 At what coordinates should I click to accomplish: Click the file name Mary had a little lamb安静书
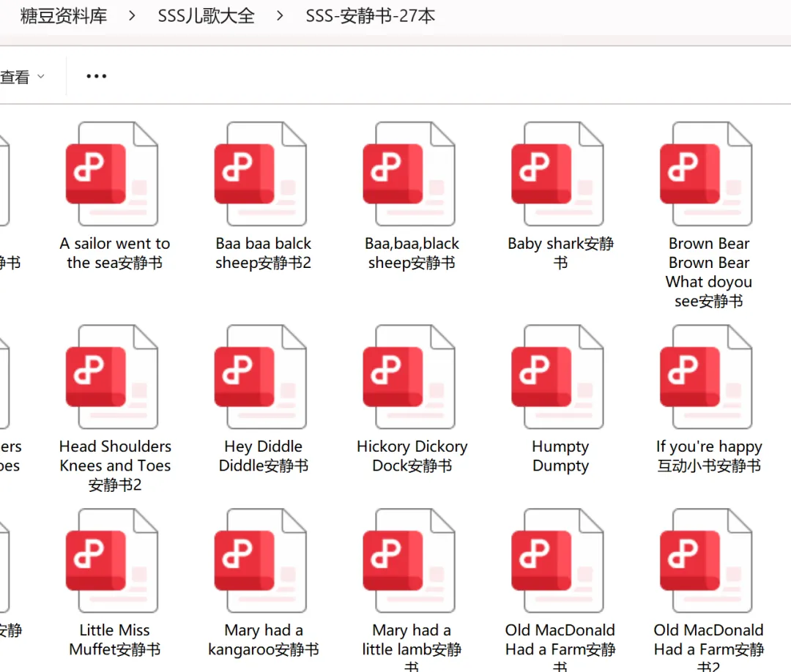(412, 647)
